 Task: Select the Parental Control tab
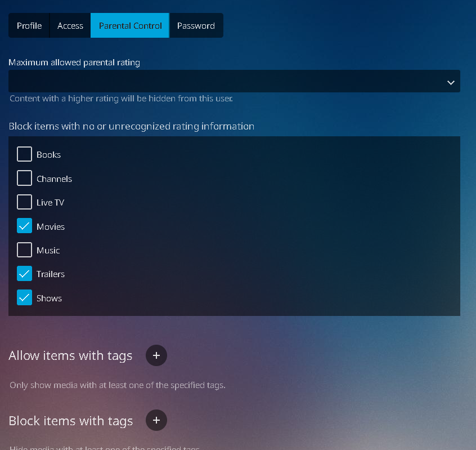[x=130, y=26]
